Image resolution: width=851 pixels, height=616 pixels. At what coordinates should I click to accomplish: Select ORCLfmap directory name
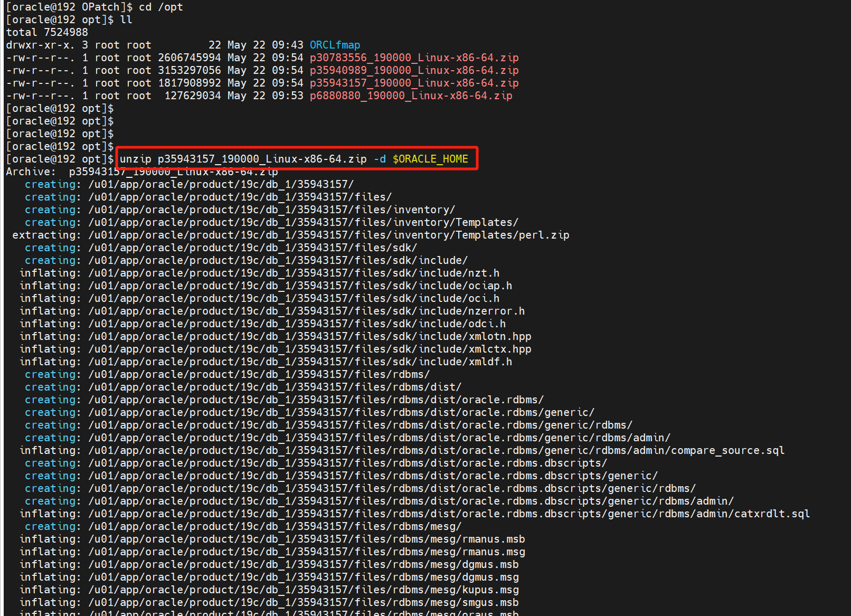coord(335,45)
